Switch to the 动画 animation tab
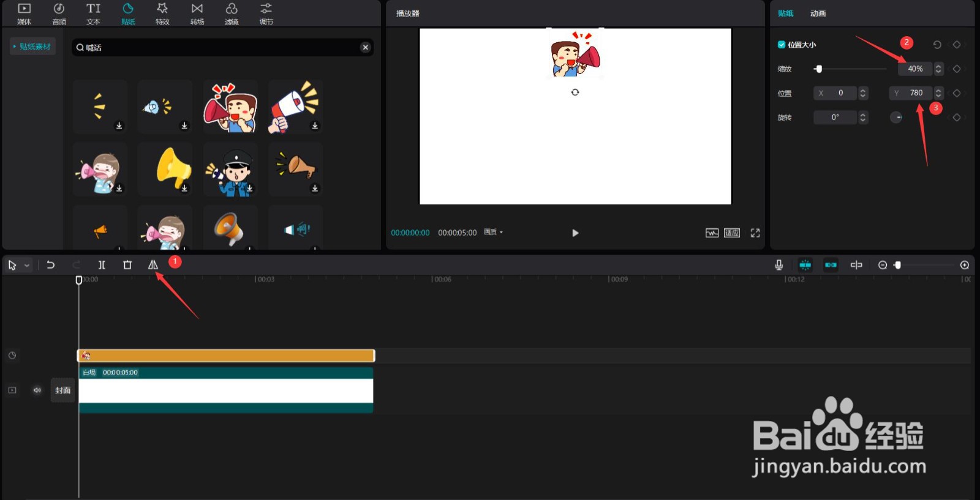Image resolution: width=980 pixels, height=500 pixels. point(818,13)
